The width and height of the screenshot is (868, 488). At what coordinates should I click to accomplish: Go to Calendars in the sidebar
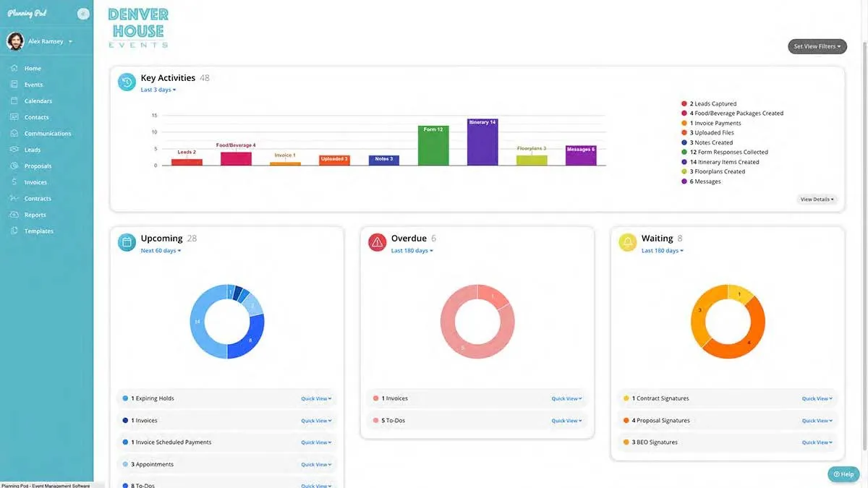(38, 101)
